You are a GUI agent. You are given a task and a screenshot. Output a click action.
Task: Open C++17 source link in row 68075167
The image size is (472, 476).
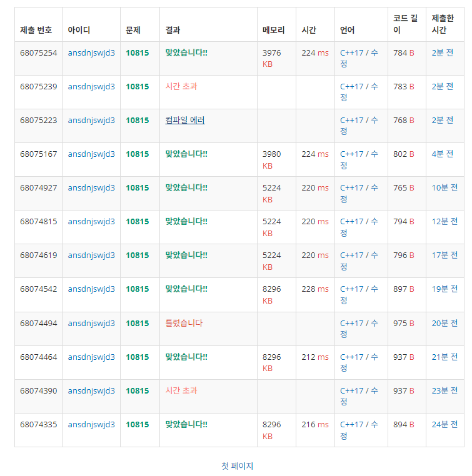click(x=351, y=154)
